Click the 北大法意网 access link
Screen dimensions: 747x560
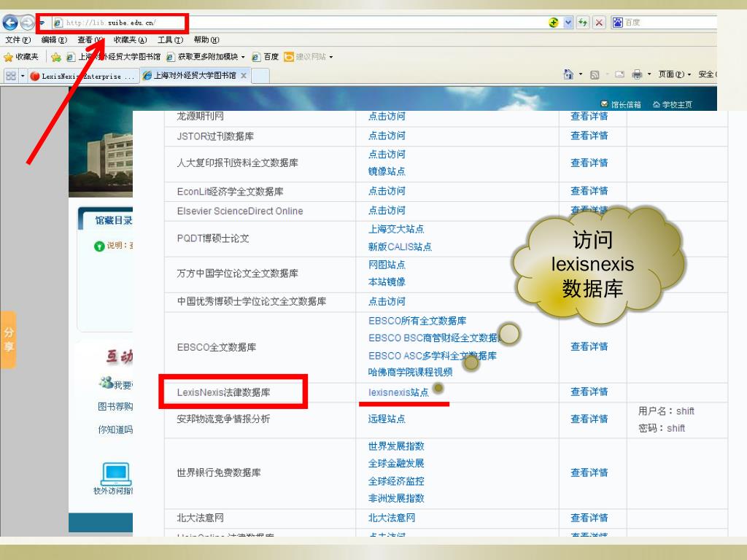392,518
